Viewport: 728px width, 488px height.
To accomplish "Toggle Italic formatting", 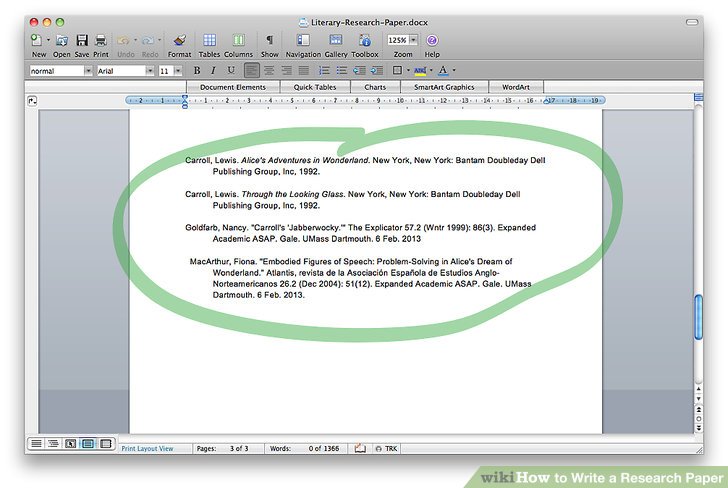I will tap(214, 70).
